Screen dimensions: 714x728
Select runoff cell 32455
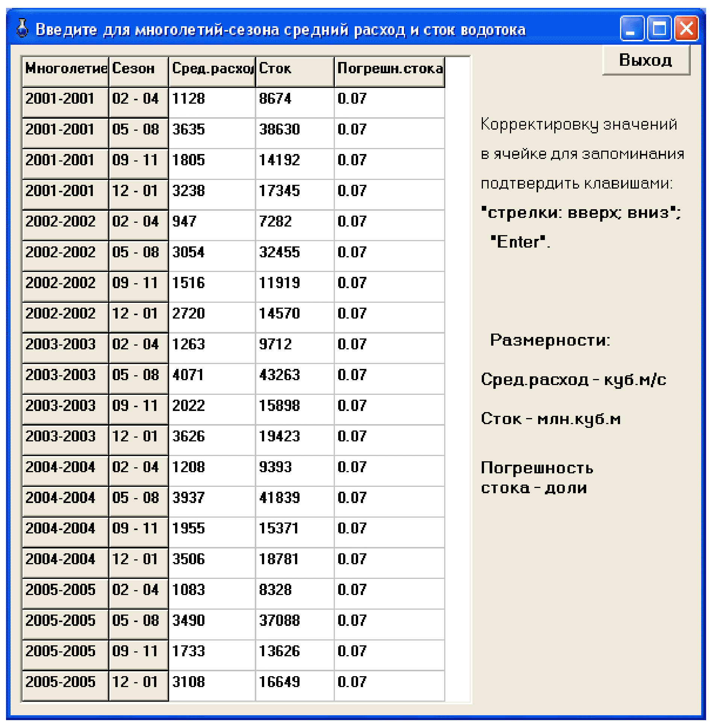[x=295, y=256]
